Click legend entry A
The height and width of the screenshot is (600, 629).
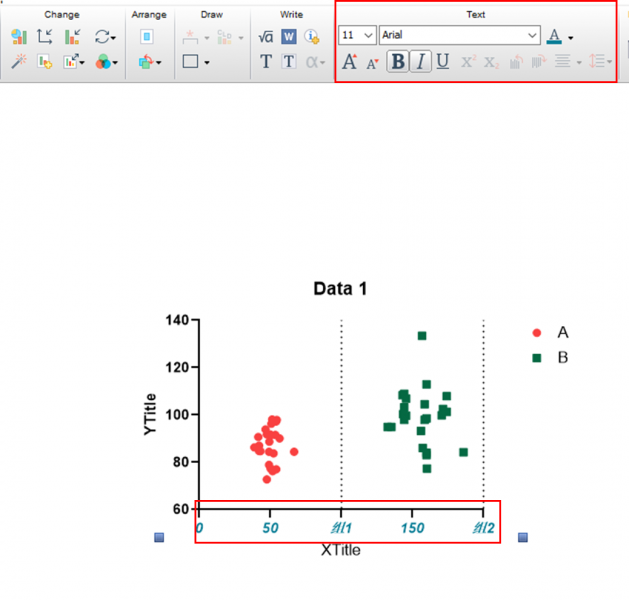tap(563, 332)
